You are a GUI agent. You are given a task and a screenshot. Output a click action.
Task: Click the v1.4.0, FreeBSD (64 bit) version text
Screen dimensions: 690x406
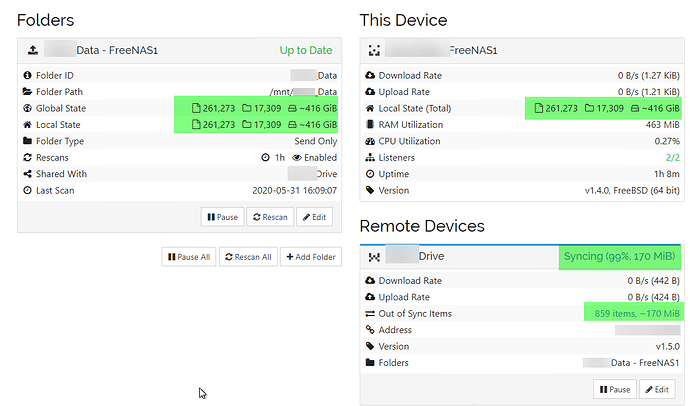tap(632, 190)
